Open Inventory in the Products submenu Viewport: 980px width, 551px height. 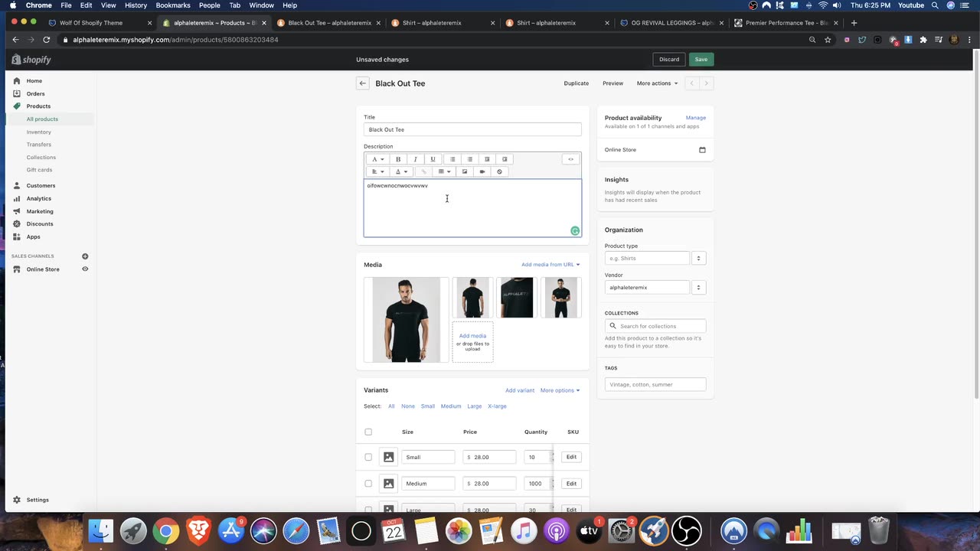click(x=39, y=132)
